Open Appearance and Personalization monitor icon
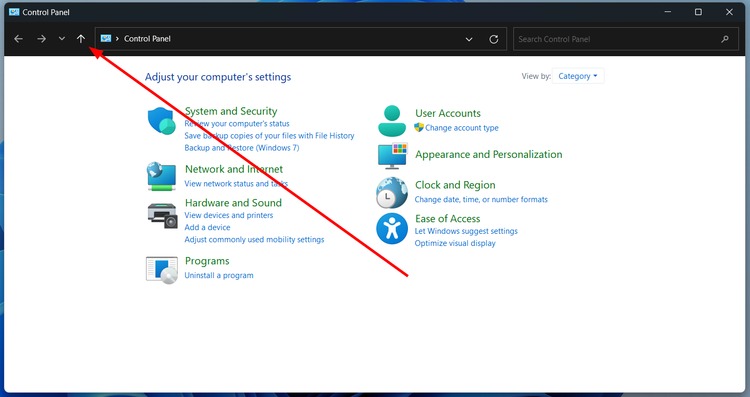 coord(392,155)
